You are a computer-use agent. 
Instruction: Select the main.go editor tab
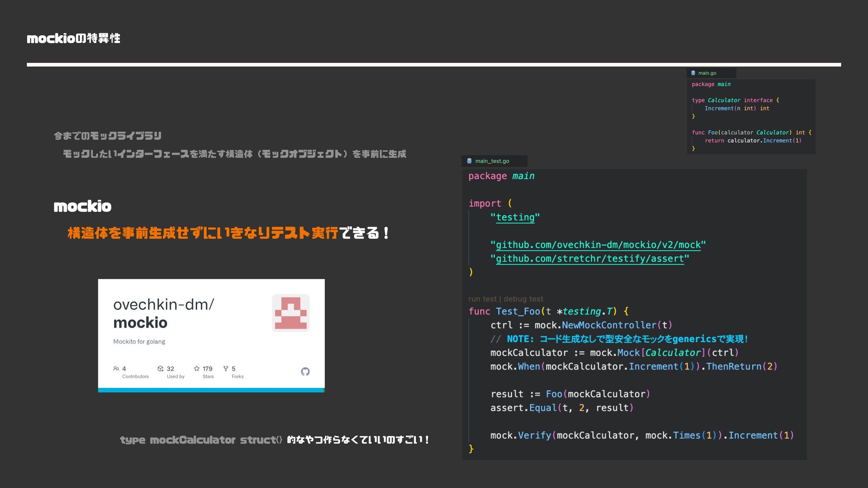pos(707,73)
